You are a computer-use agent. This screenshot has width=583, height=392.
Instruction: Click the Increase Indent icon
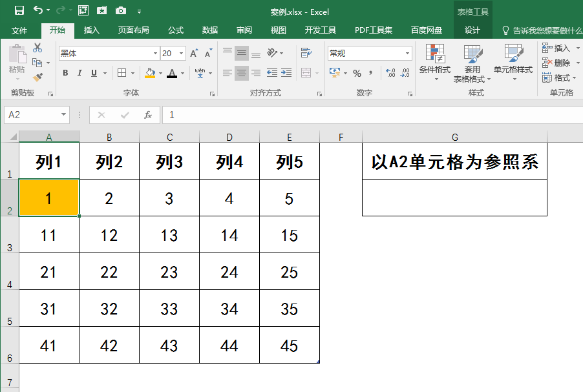click(x=286, y=73)
